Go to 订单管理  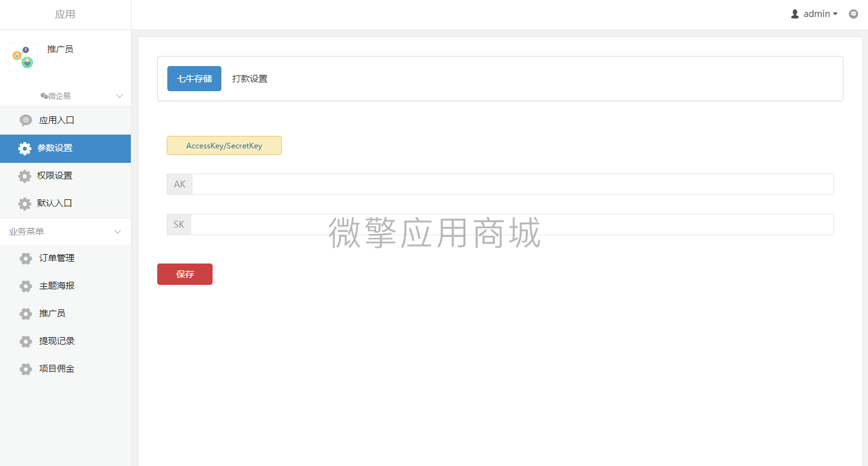65,258
